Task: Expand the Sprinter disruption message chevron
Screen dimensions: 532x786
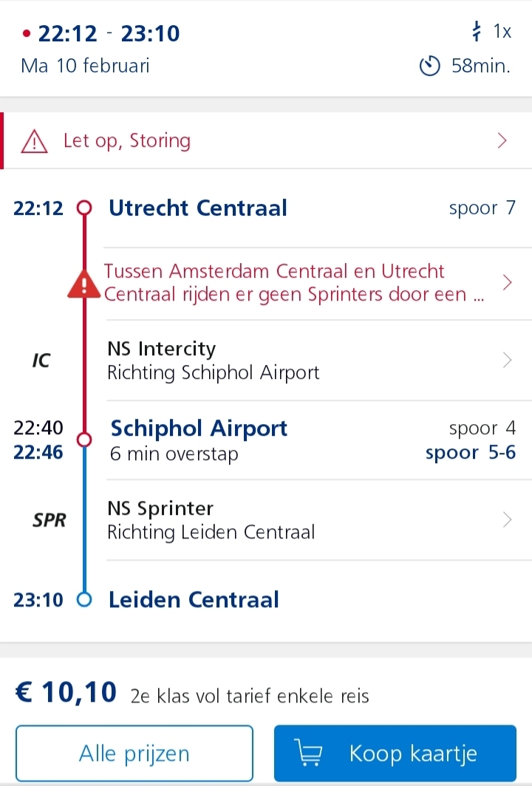Action: coord(507,282)
